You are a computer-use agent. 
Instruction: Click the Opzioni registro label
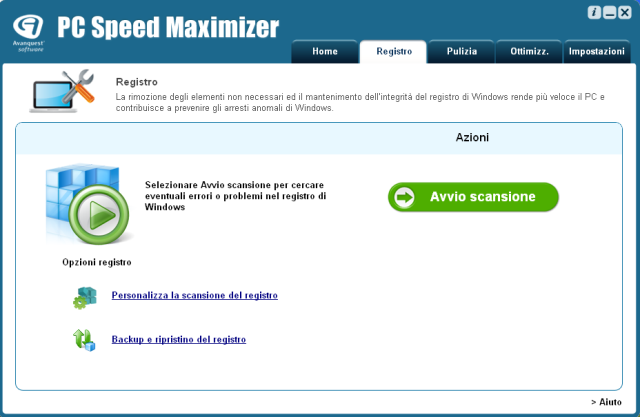(x=97, y=262)
